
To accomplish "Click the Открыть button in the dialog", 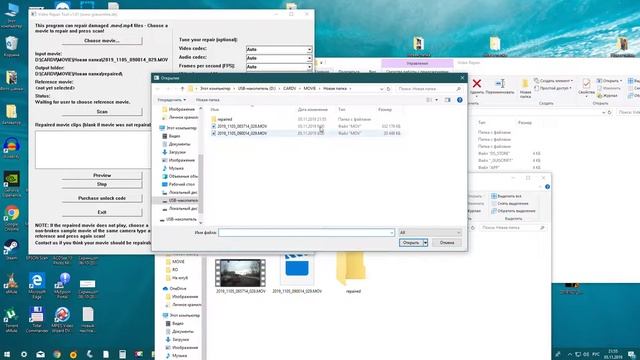I will point(411,243).
